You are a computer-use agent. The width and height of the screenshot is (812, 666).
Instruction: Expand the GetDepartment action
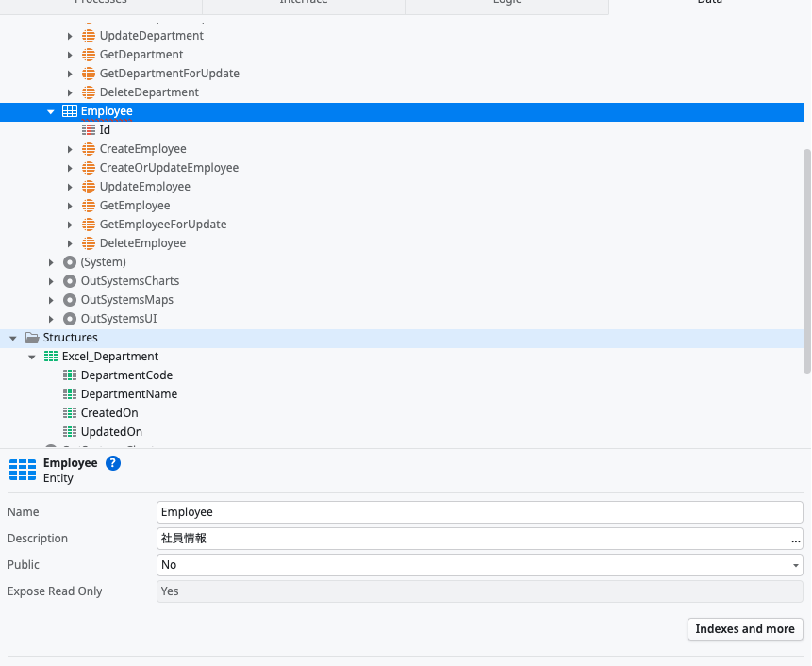click(x=70, y=55)
